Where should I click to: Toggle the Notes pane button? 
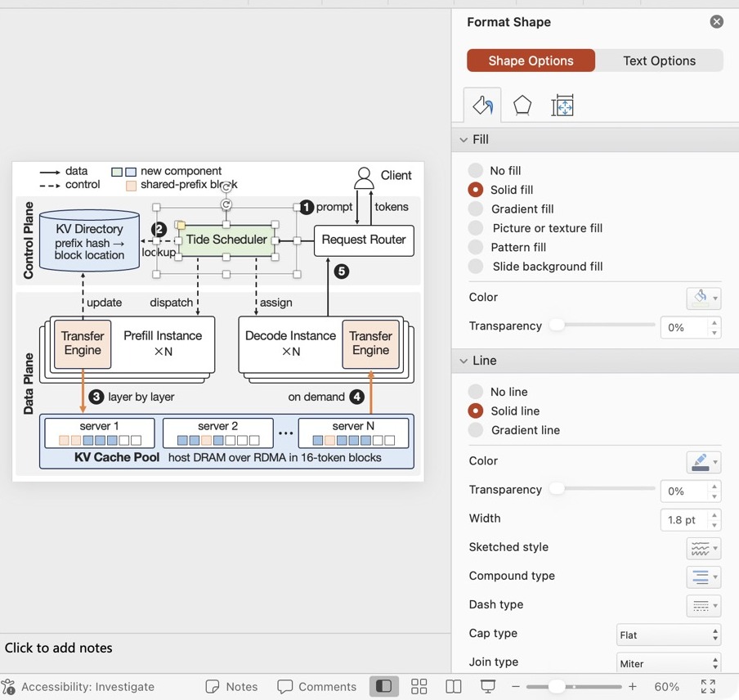coord(231,686)
